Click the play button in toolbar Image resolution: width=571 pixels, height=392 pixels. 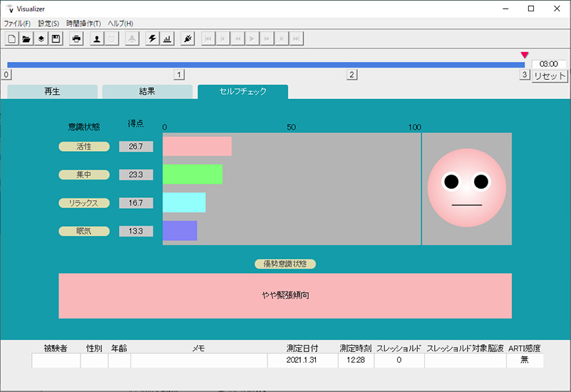point(252,38)
